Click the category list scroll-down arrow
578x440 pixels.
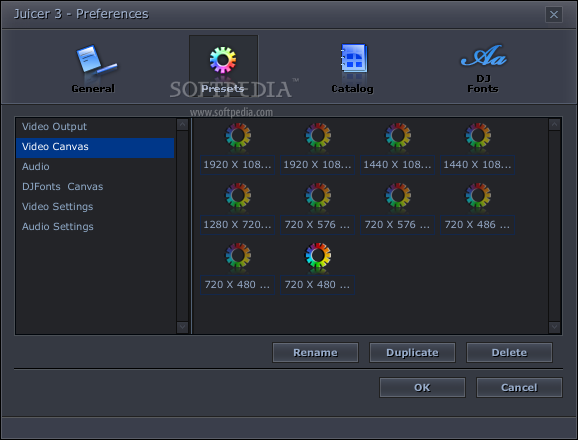182,327
